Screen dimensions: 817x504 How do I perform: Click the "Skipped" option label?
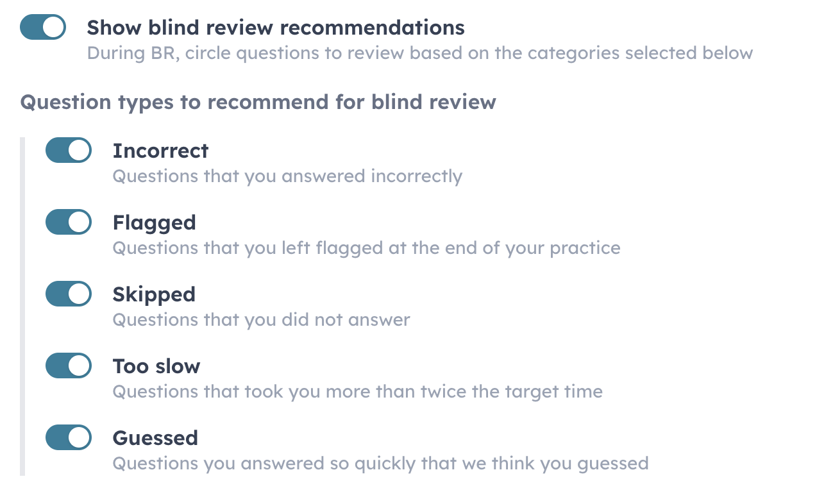point(154,294)
